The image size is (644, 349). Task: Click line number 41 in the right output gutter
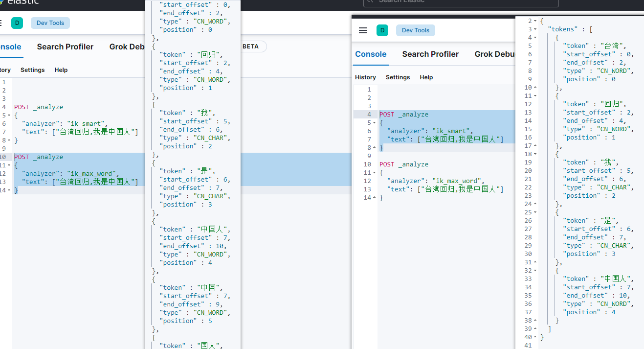(x=528, y=346)
